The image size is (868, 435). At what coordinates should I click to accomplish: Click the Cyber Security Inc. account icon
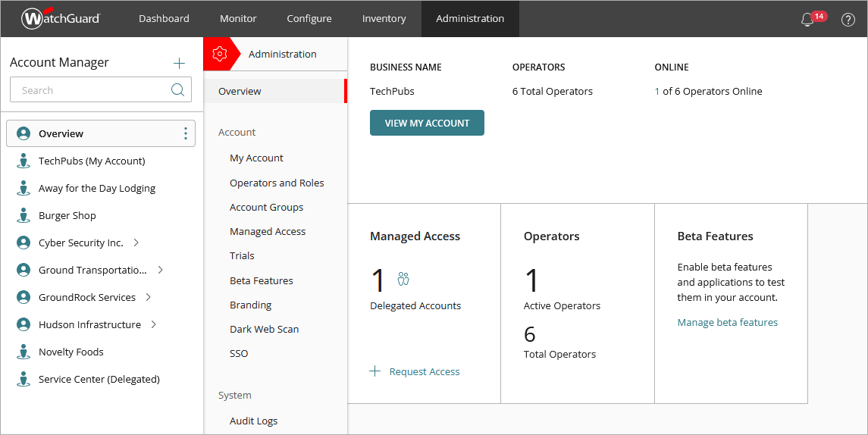[24, 243]
